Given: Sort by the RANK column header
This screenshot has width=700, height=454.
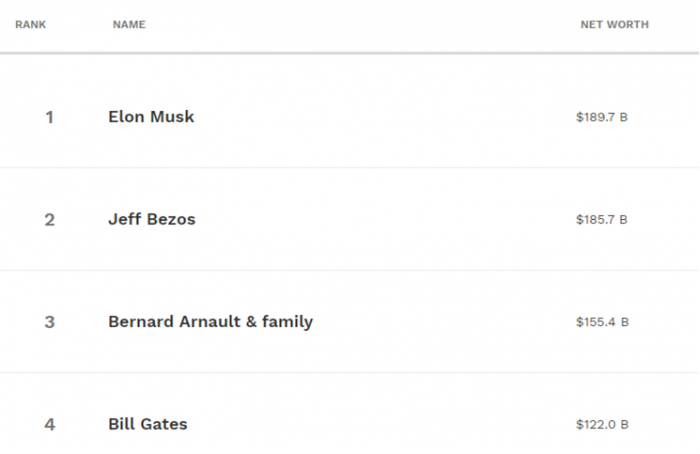Looking at the screenshot, I should pyautogui.click(x=31, y=25).
